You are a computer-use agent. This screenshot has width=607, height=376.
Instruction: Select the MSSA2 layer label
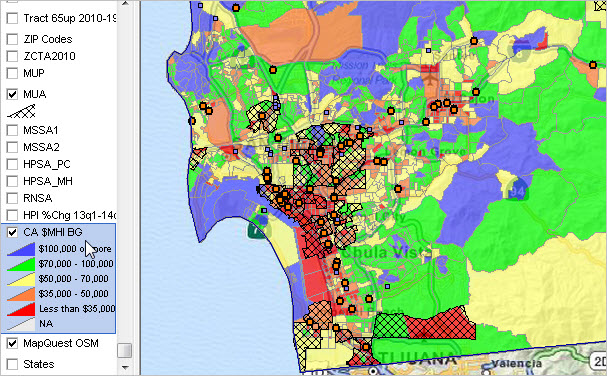pos(41,147)
